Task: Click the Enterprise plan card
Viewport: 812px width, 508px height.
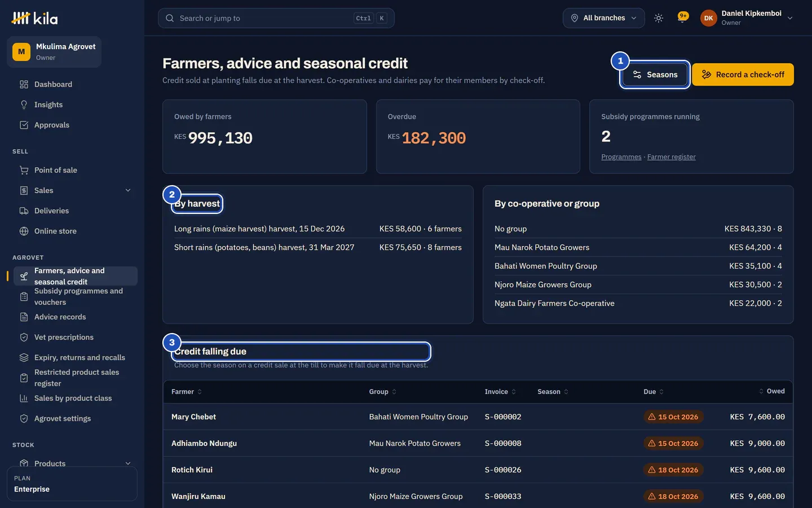Action: 72,484
